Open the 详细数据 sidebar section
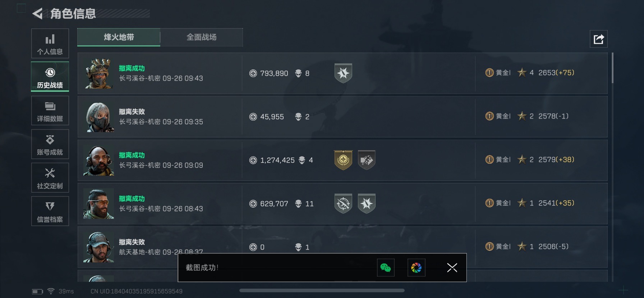The height and width of the screenshot is (298, 644). pyautogui.click(x=50, y=110)
